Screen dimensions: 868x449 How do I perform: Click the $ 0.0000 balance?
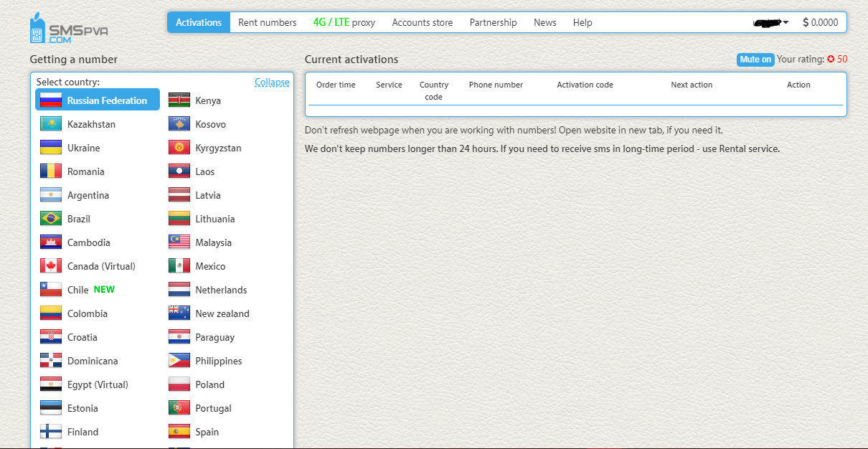[x=820, y=22]
